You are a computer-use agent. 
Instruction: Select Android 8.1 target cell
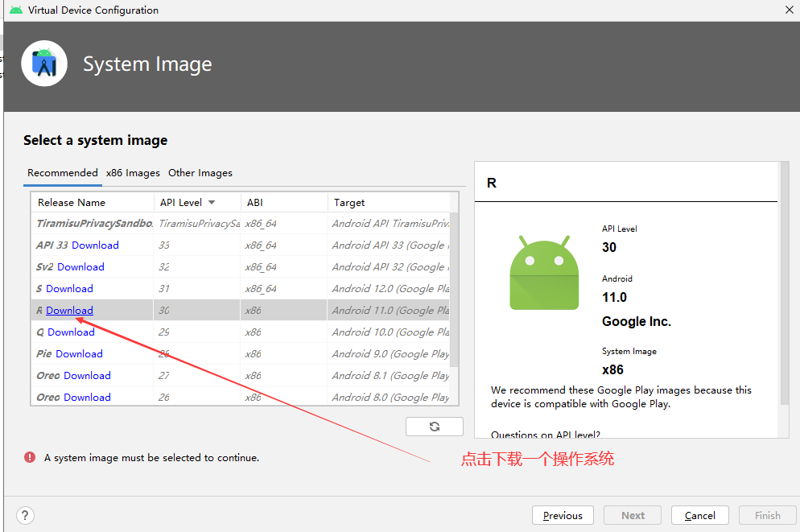coord(390,376)
